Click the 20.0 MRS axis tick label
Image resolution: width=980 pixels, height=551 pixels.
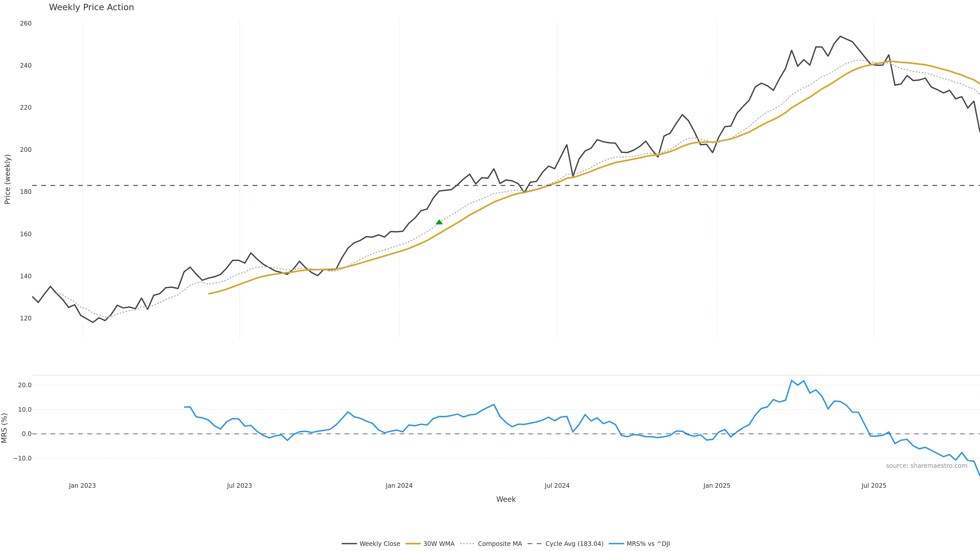click(x=25, y=385)
